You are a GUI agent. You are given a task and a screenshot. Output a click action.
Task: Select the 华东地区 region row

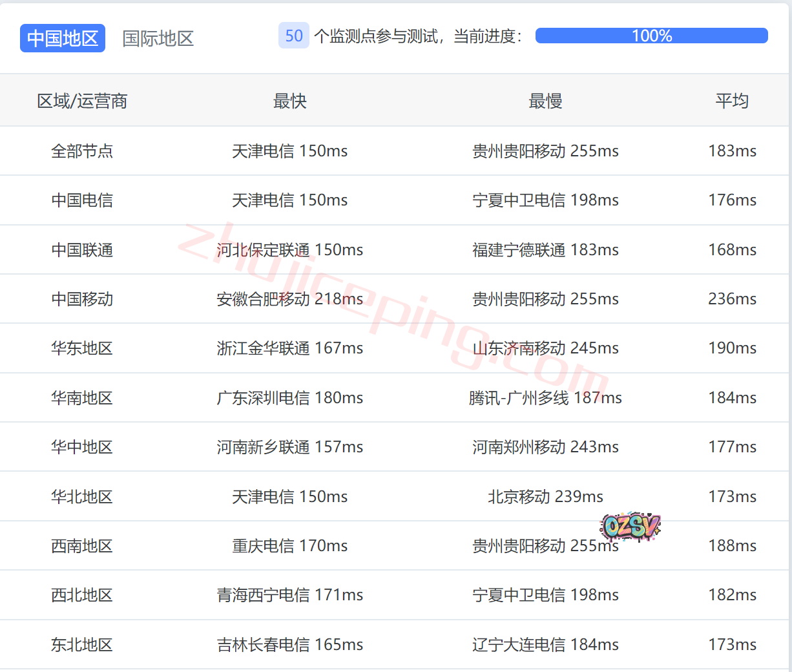[82, 348]
